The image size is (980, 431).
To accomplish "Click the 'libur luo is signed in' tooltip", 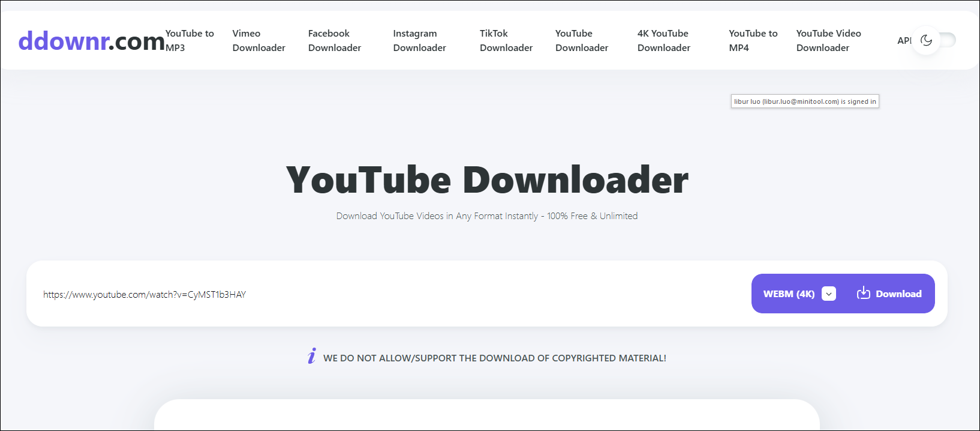I will pos(805,101).
